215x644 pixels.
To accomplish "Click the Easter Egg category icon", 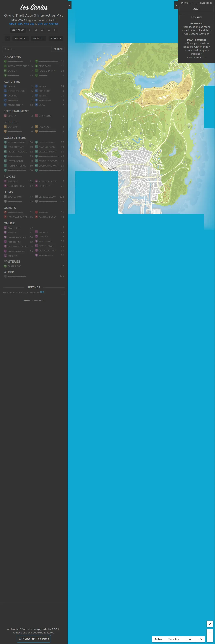I will (5, 266).
